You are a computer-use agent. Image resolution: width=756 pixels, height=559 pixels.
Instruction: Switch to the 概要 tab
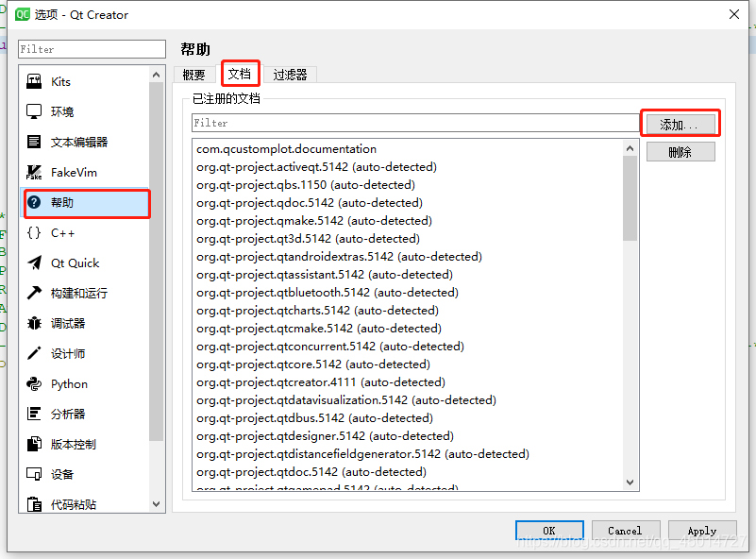point(193,75)
